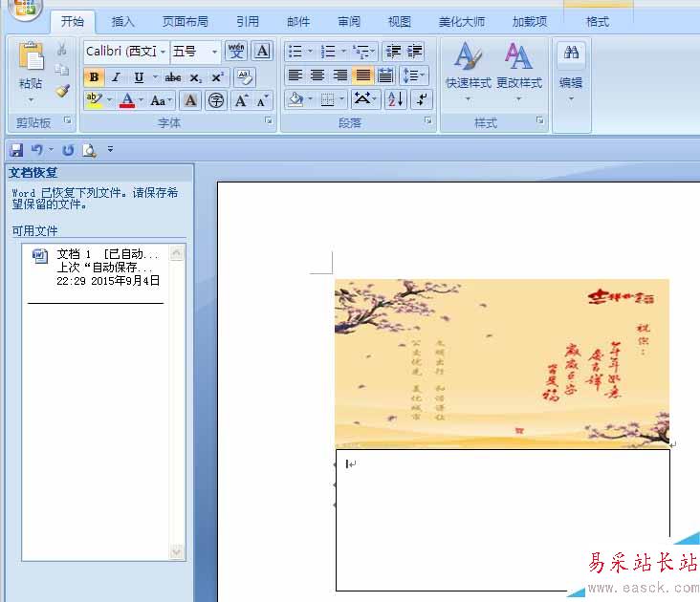Image resolution: width=700 pixels, height=602 pixels.
Task: Click paragraph Shading paint bucket
Action: [295, 99]
